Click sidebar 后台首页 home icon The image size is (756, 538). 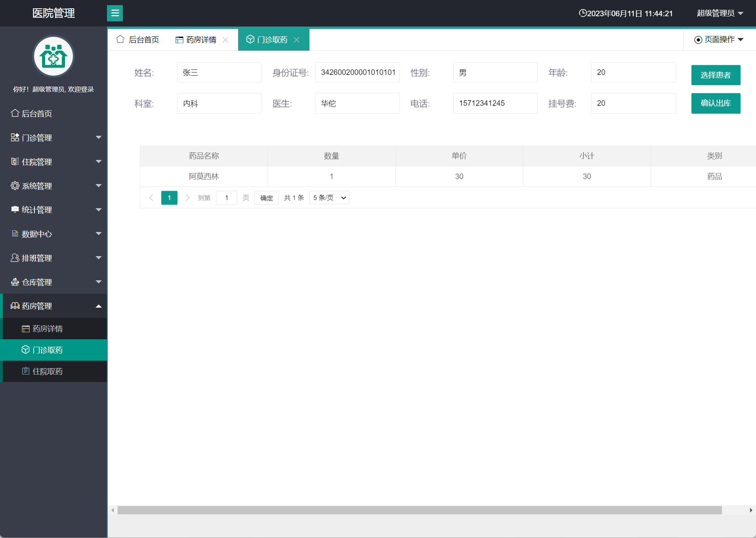[x=15, y=113]
